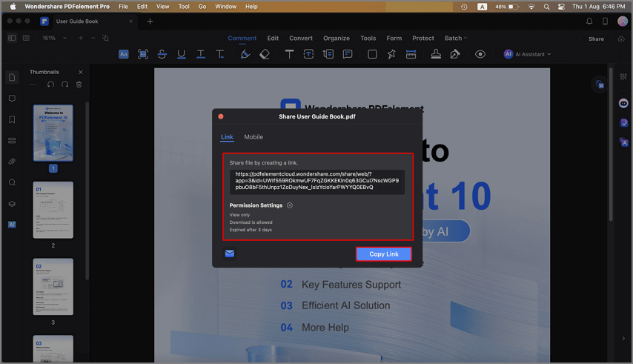The height and width of the screenshot is (364, 633).
Task: Click the share link URL field
Action: (317, 181)
